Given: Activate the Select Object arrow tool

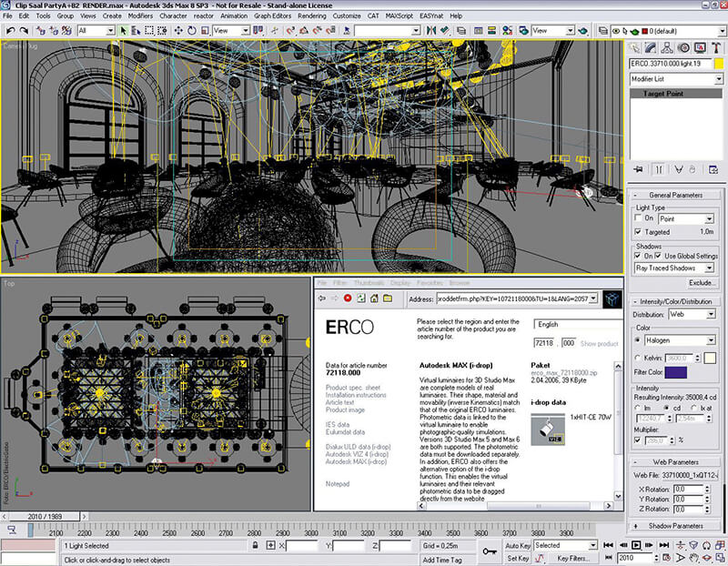Looking at the screenshot, I should coord(123,31).
